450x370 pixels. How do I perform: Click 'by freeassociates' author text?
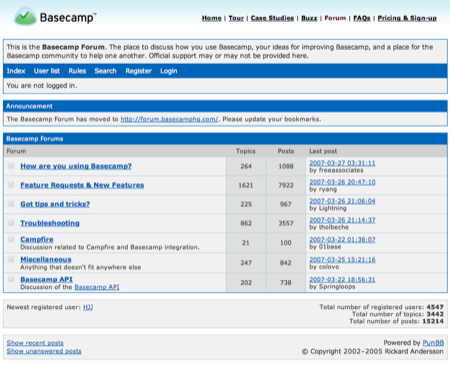pos(336,170)
